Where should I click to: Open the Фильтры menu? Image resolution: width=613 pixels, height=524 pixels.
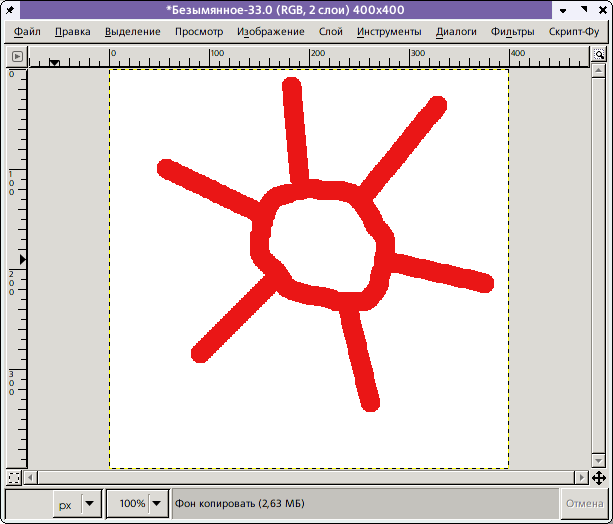tap(512, 31)
